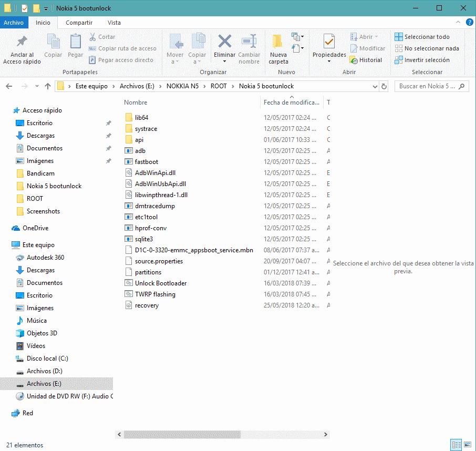The width and height of the screenshot is (476, 451).
Task: Click the Modificar ribbon button
Action: tap(368, 48)
